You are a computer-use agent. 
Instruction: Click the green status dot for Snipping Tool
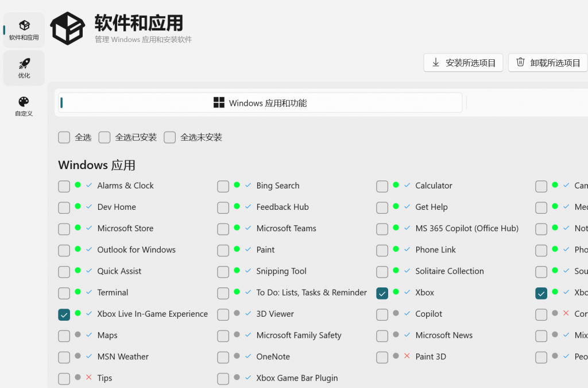pos(237,270)
